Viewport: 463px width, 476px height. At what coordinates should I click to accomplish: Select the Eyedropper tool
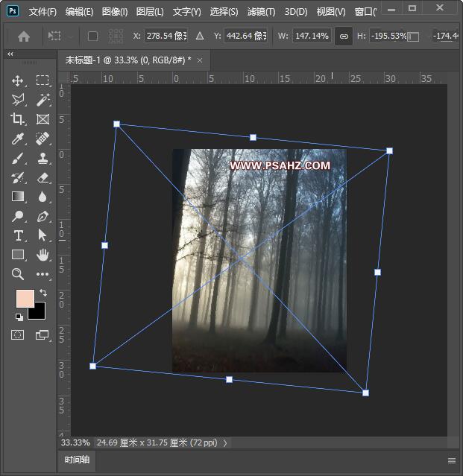coord(18,139)
